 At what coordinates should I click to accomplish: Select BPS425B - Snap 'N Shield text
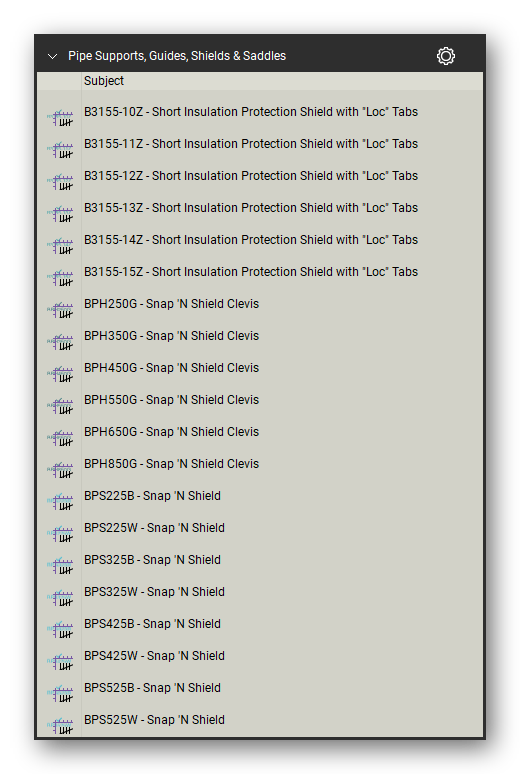[x=152, y=624]
